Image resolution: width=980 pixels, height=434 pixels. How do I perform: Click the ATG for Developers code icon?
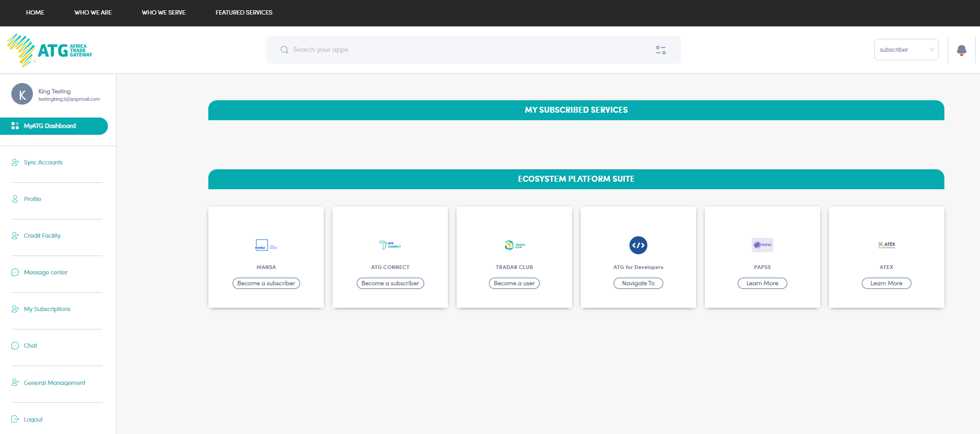point(638,245)
